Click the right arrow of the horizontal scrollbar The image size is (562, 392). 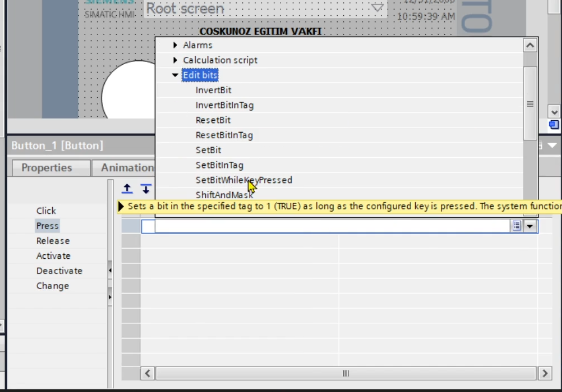pyautogui.click(x=545, y=373)
